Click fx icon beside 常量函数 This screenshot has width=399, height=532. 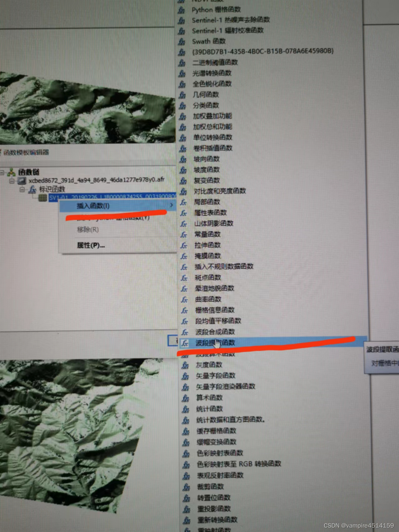pyautogui.click(x=184, y=235)
